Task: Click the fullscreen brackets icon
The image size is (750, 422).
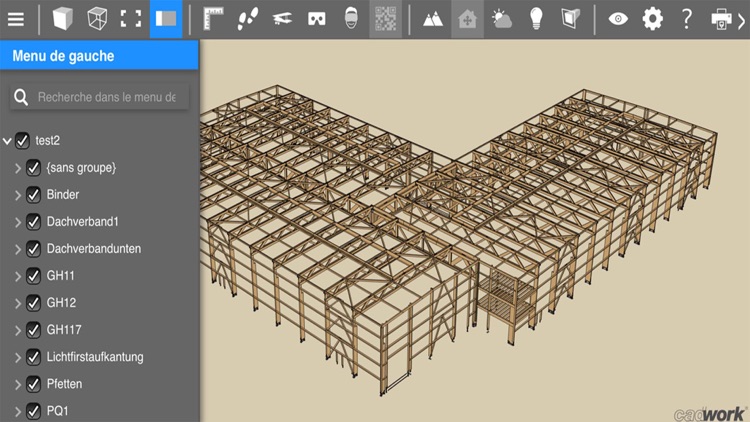Action: pos(131,19)
